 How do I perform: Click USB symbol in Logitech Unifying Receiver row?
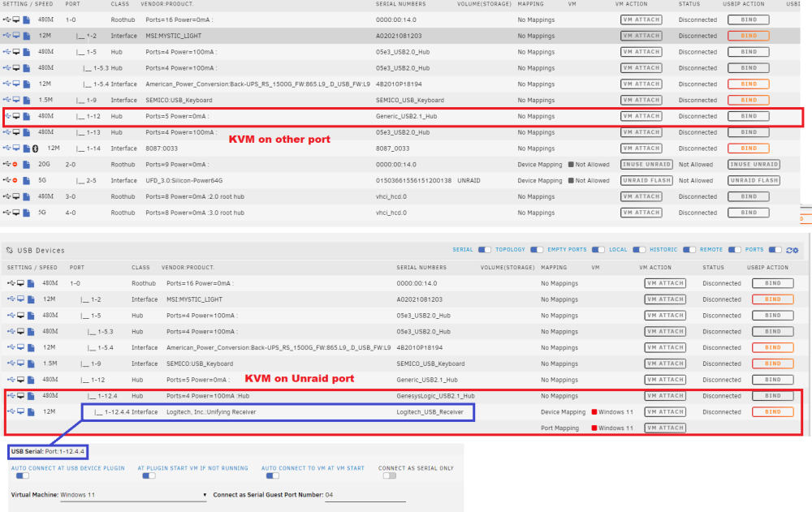[11, 411]
